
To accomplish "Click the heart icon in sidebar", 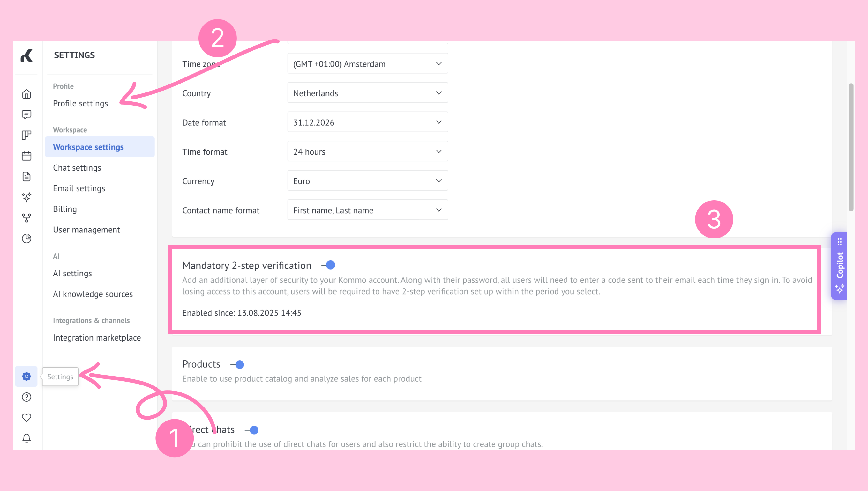I will coord(26,417).
